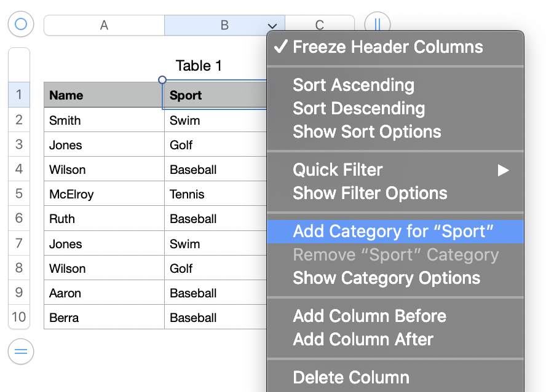
Task: Click the add columns handle icon
Action: (377, 25)
